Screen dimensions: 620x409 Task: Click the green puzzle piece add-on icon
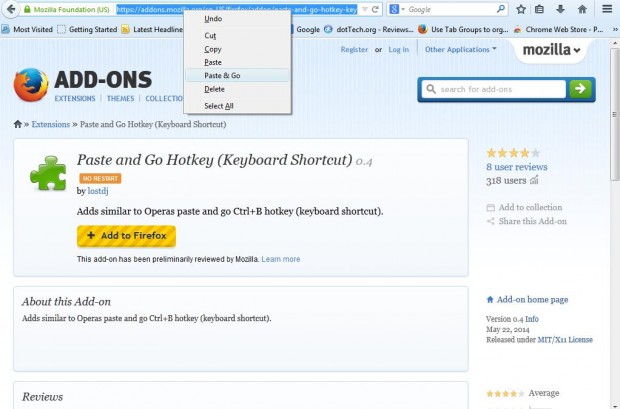47,172
